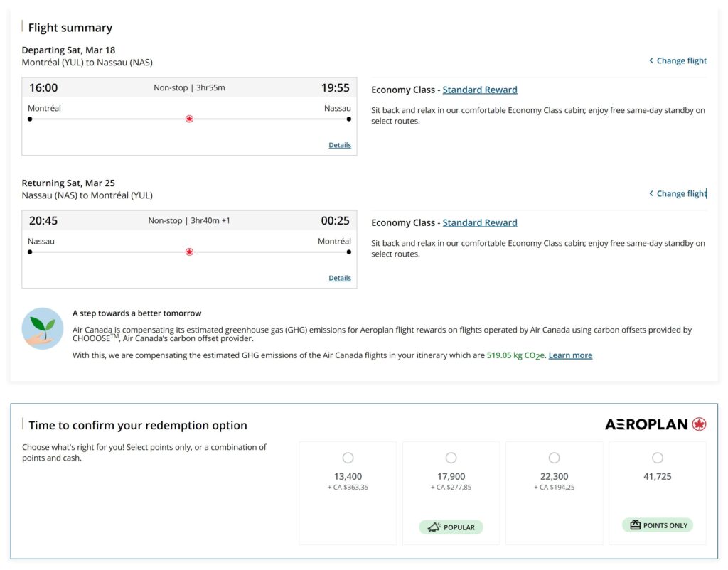Expand Details for the returning Nassau flight

coord(339,277)
